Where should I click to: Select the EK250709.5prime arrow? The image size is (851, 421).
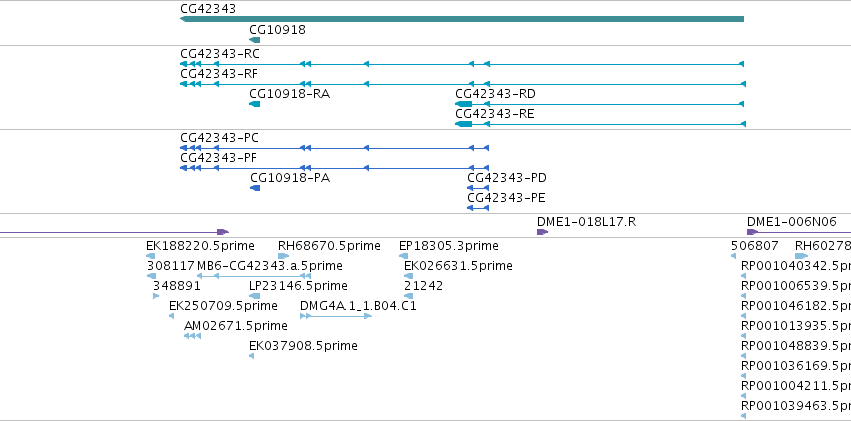click(x=172, y=316)
